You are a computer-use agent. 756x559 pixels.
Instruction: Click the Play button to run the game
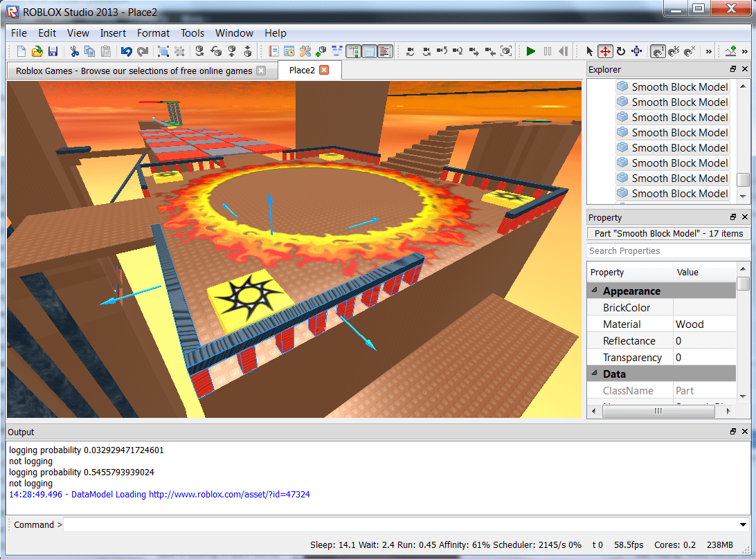(x=530, y=51)
